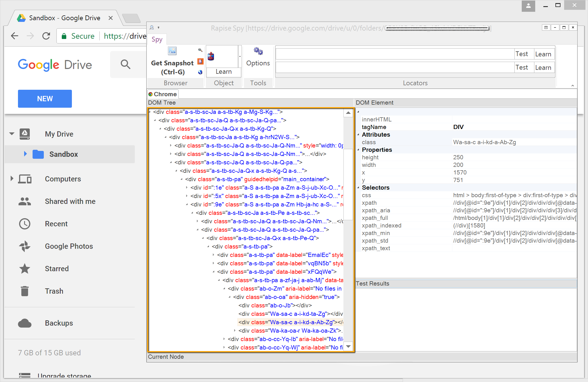
Task: Click the Starred star icon in sidebar
Action: click(x=25, y=269)
